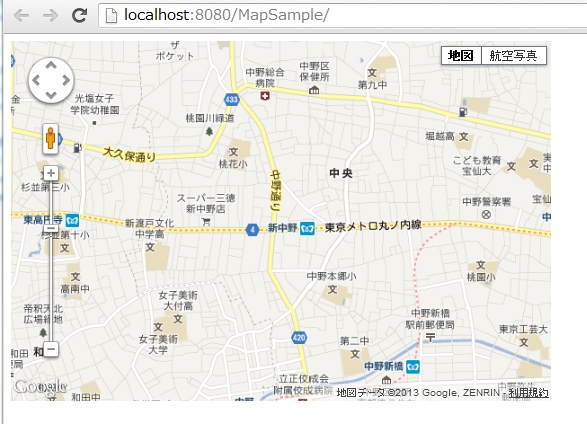Zoom out with the minus button
Image resolution: width=587 pixels, height=424 pixels.
click(x=51, y=349)
